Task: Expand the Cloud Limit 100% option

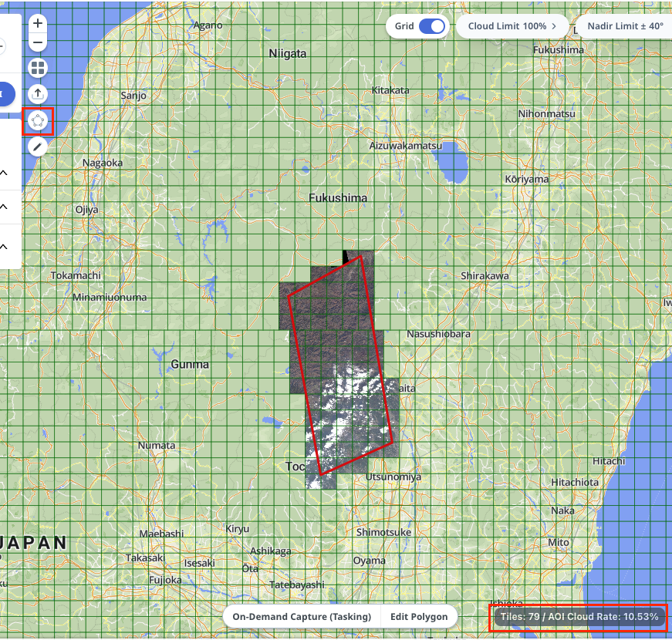Action: point(512,26)
